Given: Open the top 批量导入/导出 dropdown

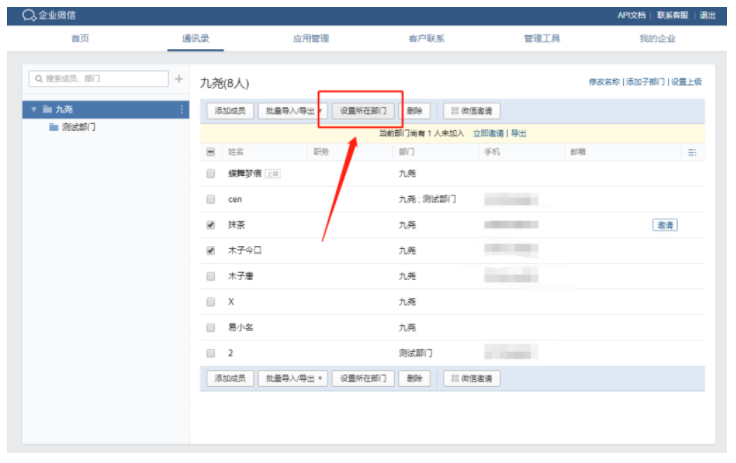Looking at the screenshot, I should tap(294, 111).
